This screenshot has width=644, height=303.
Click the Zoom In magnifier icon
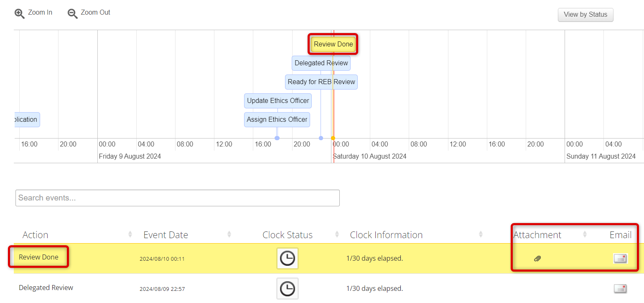click(x=19, y=13)
